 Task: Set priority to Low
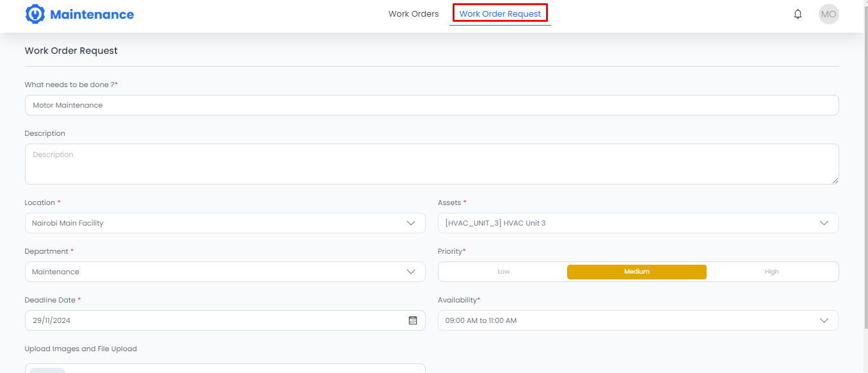point(504,272)
